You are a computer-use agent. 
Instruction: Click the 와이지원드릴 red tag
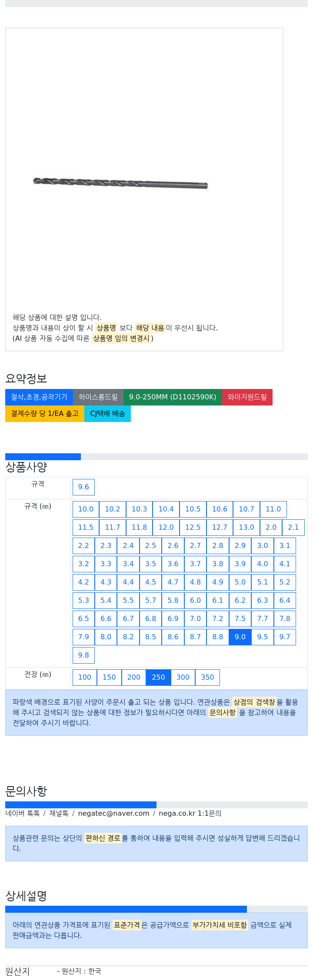[x=247, y=397]
